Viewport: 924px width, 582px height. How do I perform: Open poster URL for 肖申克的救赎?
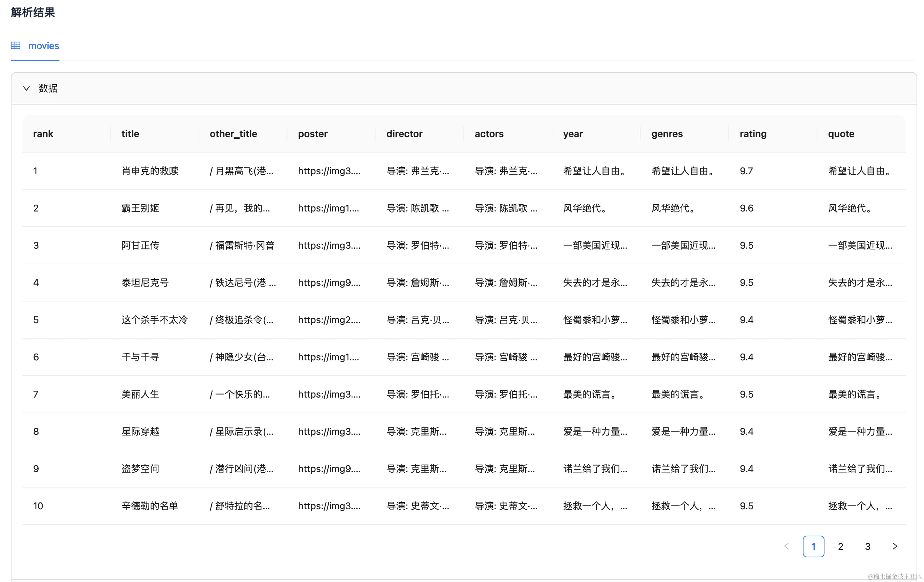pos(329,171)
